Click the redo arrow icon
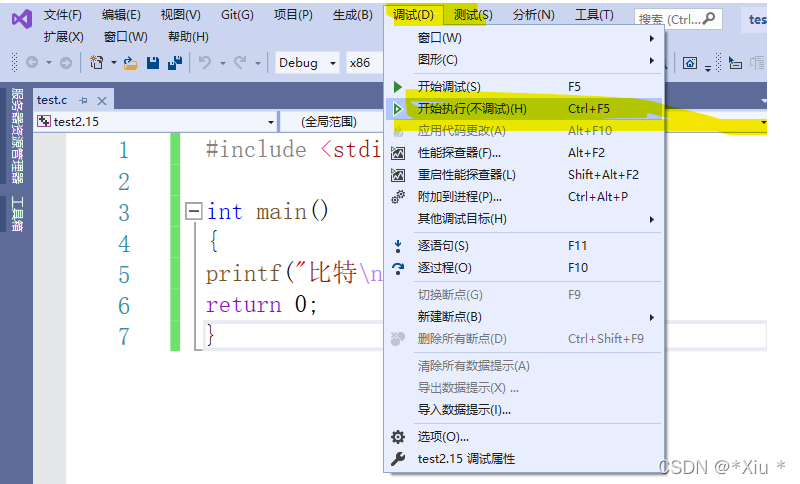The image size is (800, 484). point(240,63)
